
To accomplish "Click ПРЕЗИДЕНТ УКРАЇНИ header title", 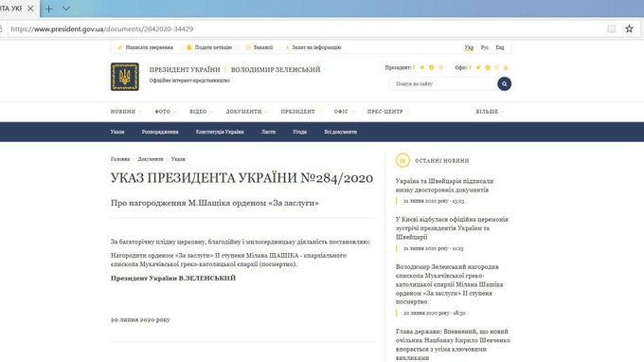I will point(185,69).
